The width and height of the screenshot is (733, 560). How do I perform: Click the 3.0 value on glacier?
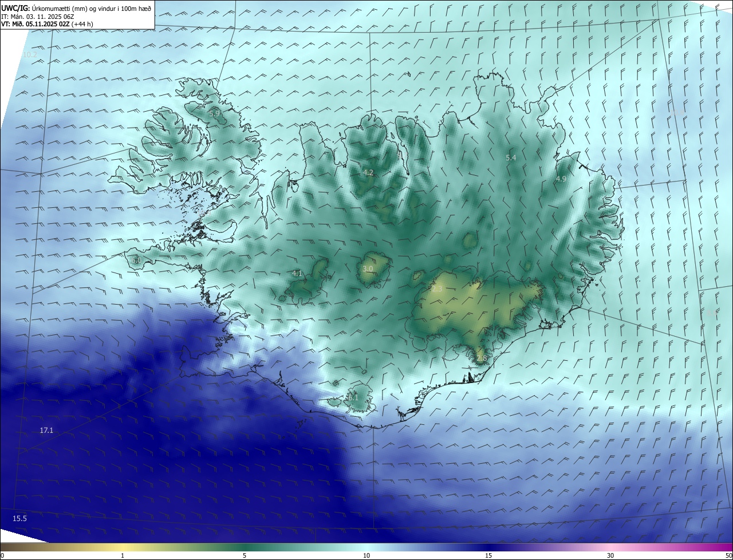click(x=368, y=269)
